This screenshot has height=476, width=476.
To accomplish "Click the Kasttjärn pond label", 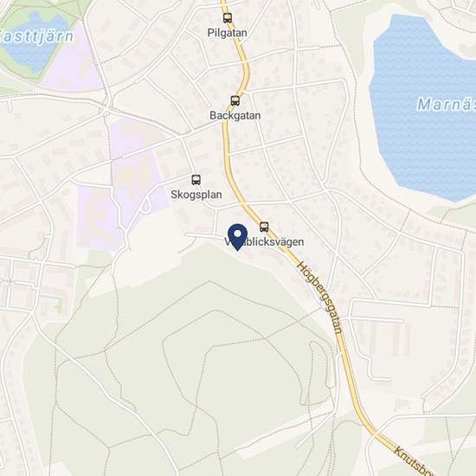I will [x=36, y=36].
